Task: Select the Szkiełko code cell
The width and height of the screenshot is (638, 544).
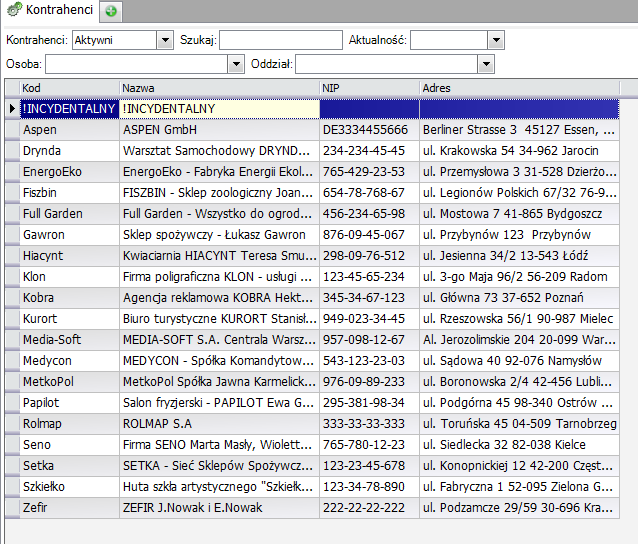Action: [x=69, y=487]
